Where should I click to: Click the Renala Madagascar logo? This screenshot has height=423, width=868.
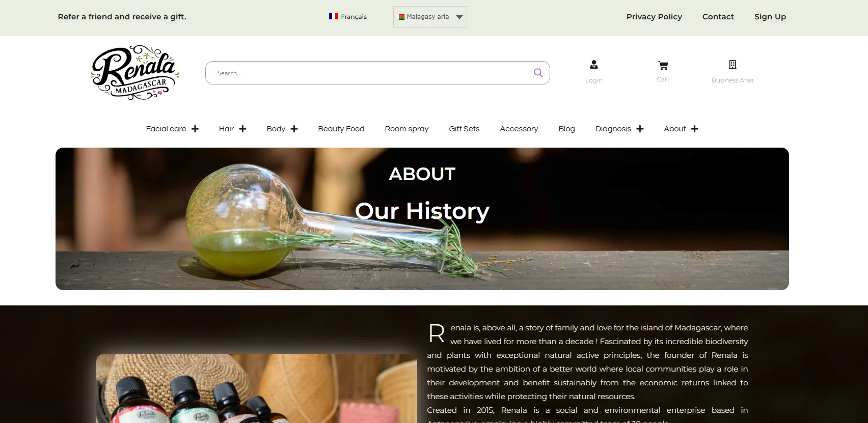click(x=135, y=72)
